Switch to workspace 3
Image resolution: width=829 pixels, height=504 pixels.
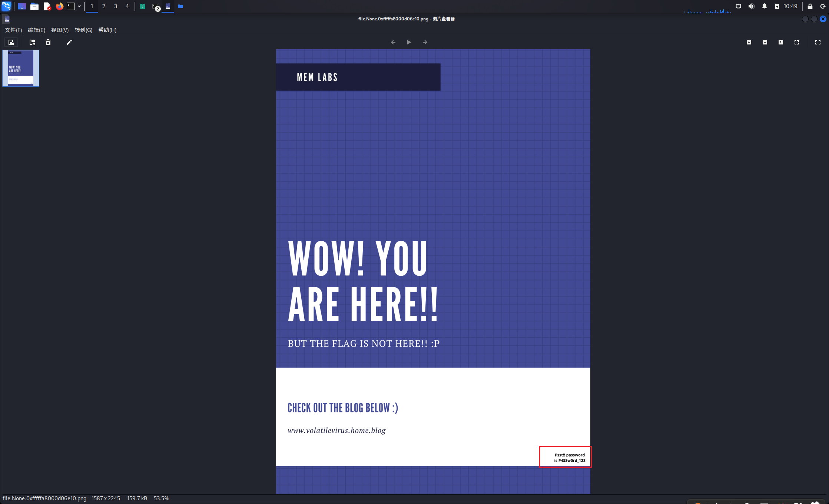(116, 6)
